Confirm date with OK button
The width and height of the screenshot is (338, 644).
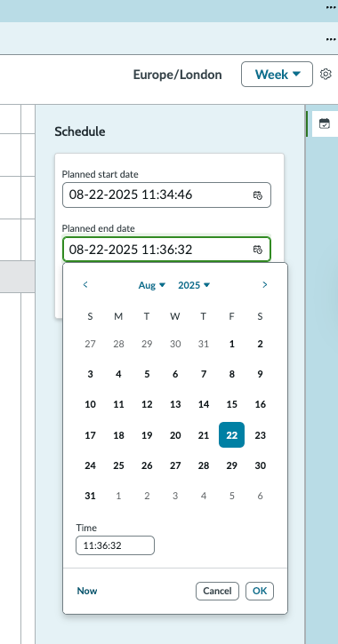coord(260,591)
